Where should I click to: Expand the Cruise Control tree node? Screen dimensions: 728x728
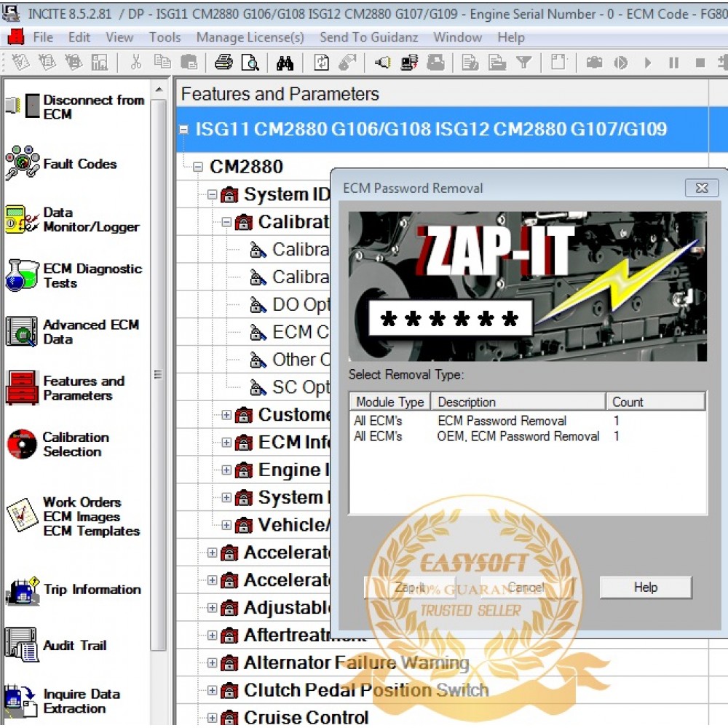coord(212,718)
